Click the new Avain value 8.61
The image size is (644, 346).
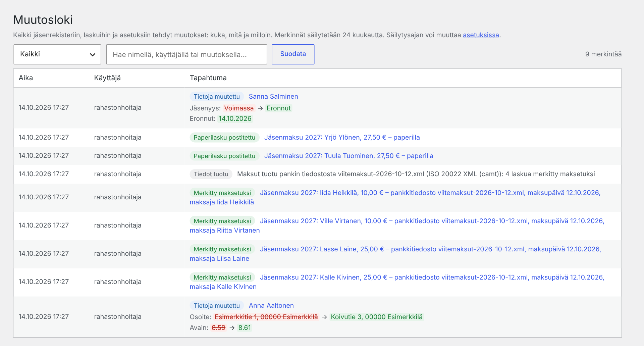(x=245, y=328)
